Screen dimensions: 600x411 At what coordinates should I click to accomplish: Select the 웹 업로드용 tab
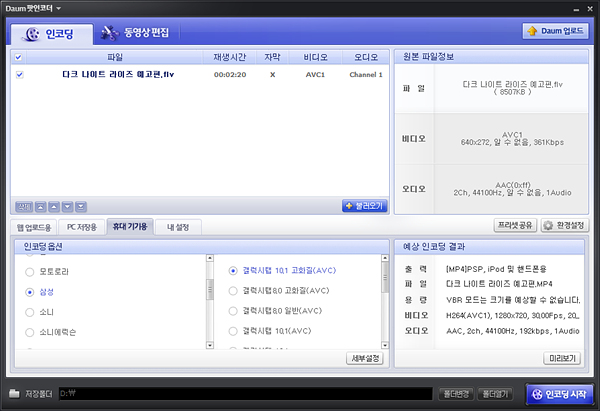click(x=34, y=228)
